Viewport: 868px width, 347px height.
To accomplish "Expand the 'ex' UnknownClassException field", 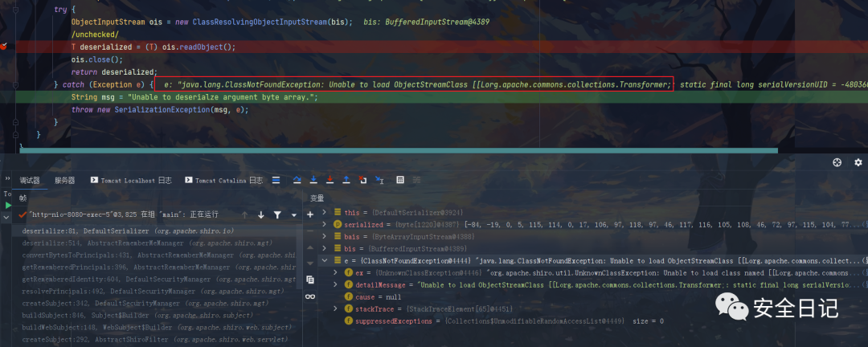I will [335, 273].
